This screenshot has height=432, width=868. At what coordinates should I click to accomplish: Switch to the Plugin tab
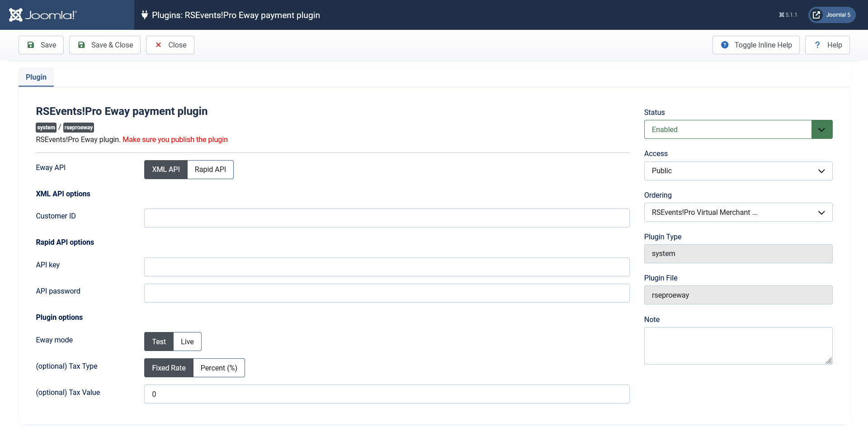(x=36, y=77)
